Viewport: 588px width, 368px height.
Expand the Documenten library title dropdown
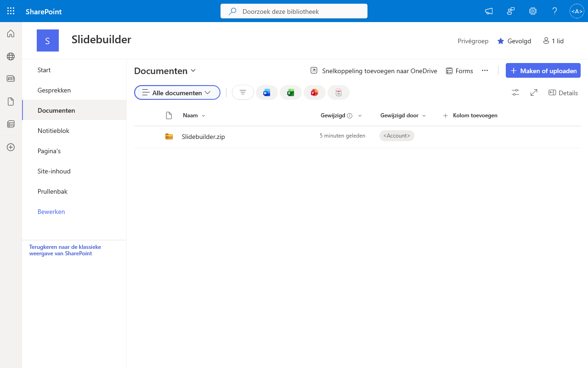point(165,71)
